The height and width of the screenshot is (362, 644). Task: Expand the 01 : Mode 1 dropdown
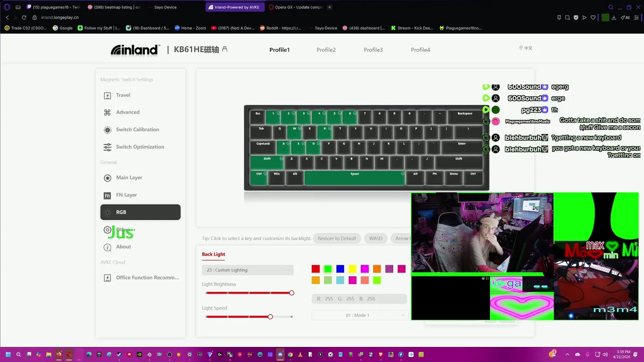pos(359,315)
